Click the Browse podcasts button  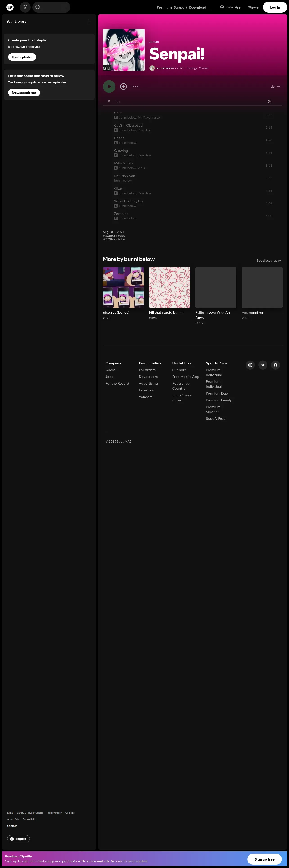tap(24, 93)
